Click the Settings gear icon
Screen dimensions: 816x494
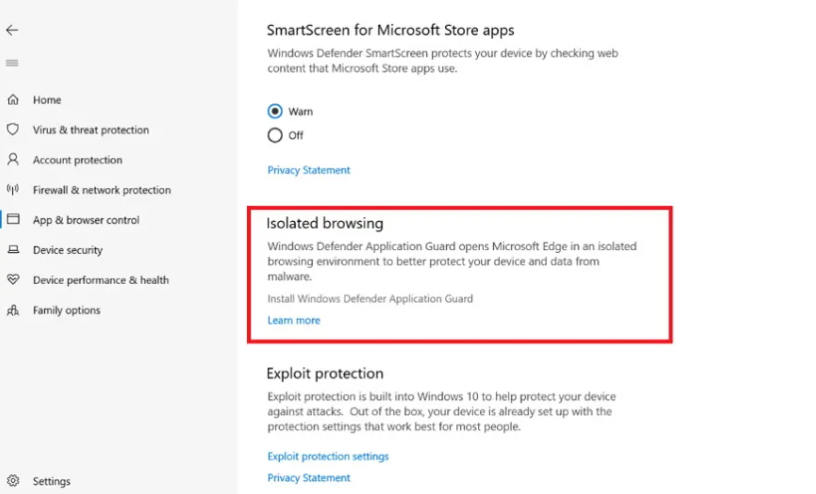pos(13,481)
